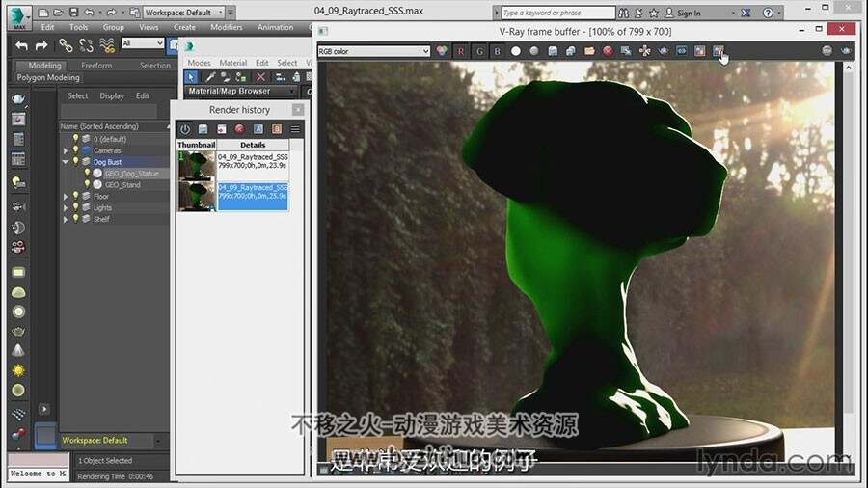Click the Polygon Modeling panel button

point(48,78)
